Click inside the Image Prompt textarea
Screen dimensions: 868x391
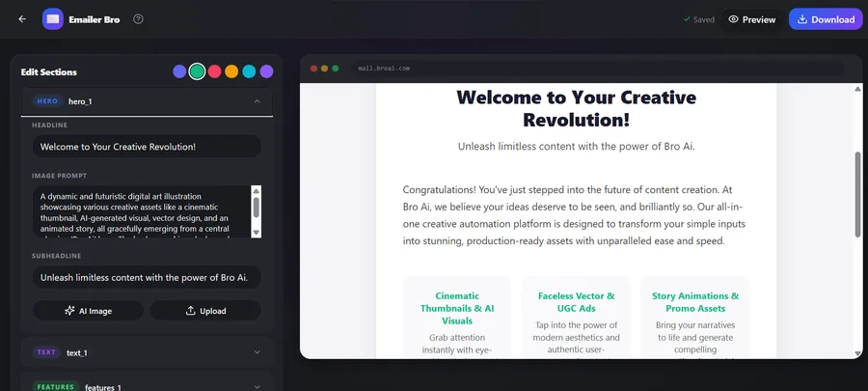tap(141, 212)
